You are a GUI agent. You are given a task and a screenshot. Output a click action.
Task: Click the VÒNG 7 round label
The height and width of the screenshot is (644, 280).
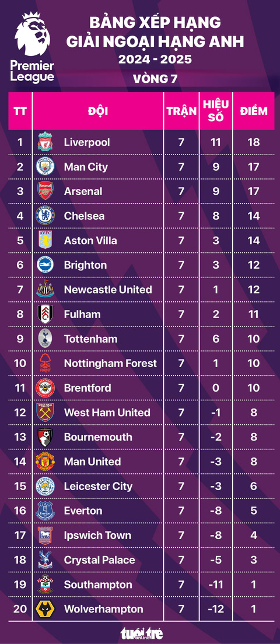(x=155, y=79)
